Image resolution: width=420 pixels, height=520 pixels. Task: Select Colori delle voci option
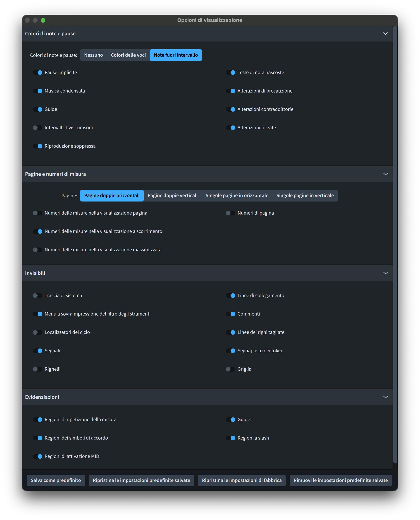point(128,55)
